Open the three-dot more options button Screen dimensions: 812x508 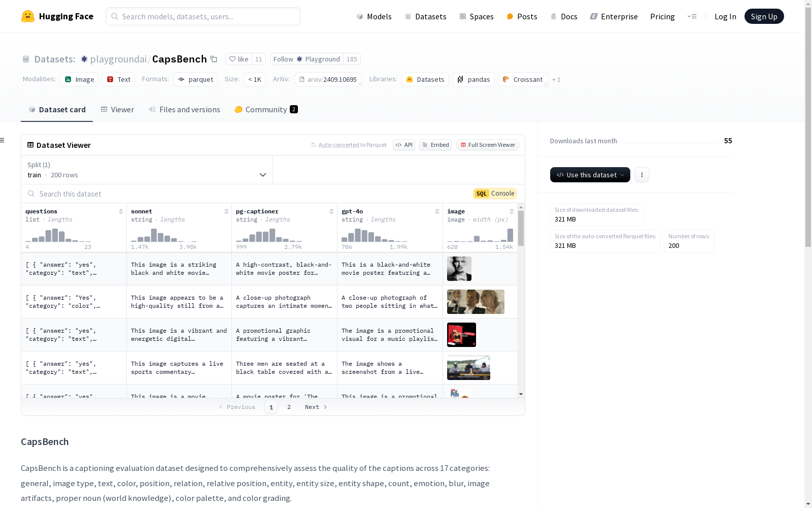pyautogui.click(x=642, y=175)
